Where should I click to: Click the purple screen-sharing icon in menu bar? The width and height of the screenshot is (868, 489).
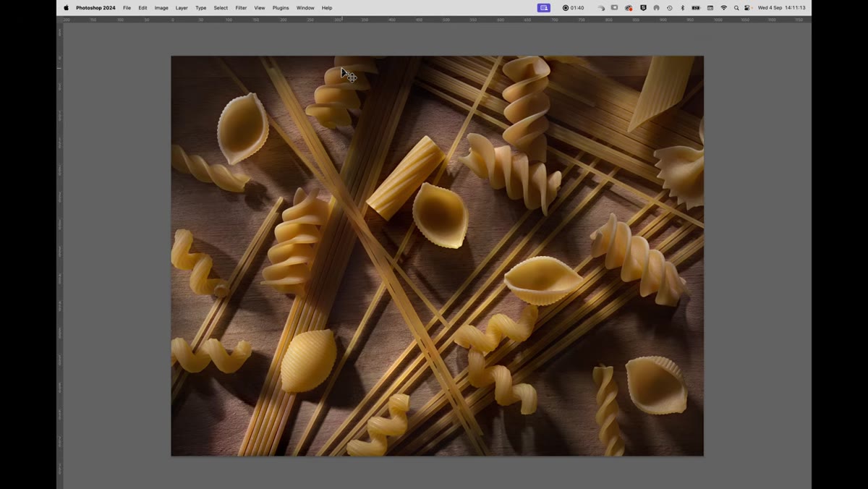[x=544, y=8]
